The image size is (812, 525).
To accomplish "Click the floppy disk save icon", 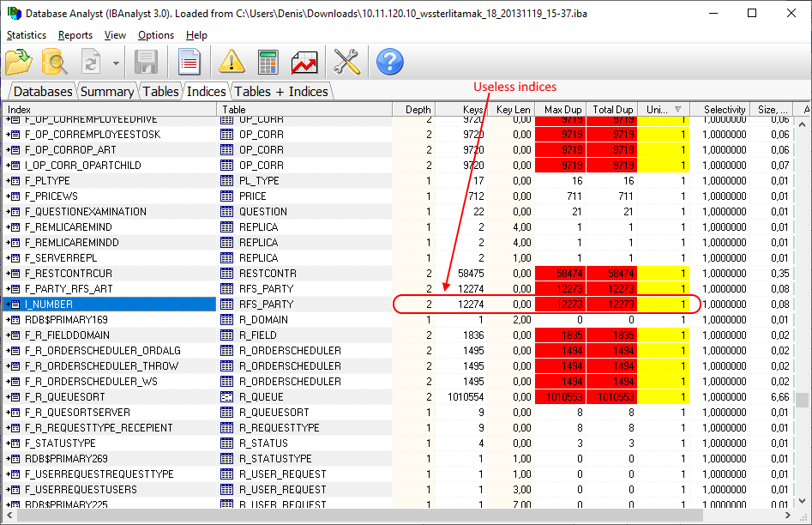I will click(146, 62).
